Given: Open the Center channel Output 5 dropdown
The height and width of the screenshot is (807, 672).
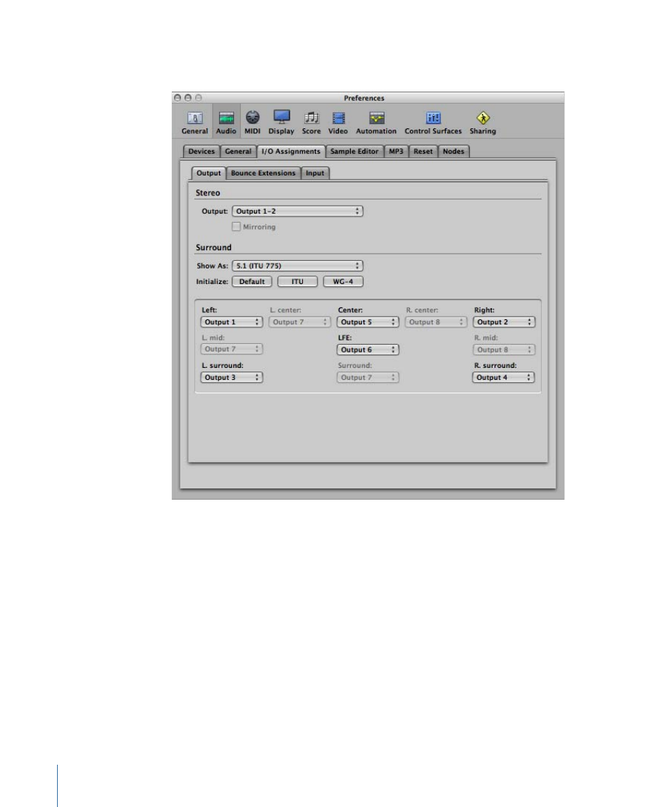Looking at the screenshot, I should 368,321.
